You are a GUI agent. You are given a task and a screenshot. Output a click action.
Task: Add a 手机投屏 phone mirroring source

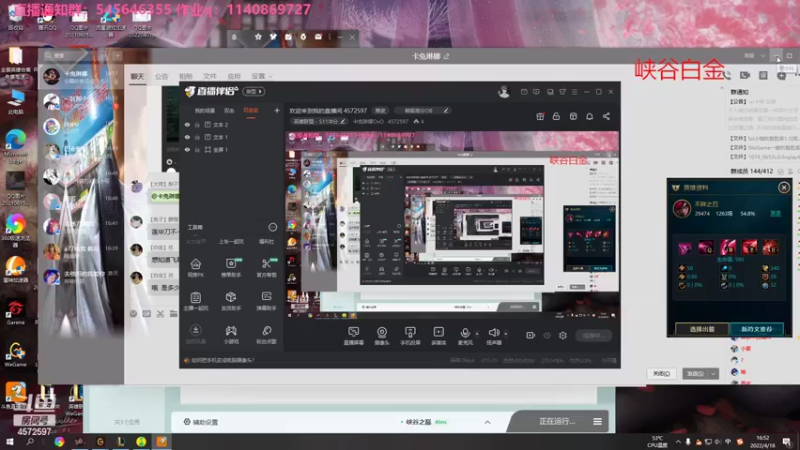[x=410, y=336]
